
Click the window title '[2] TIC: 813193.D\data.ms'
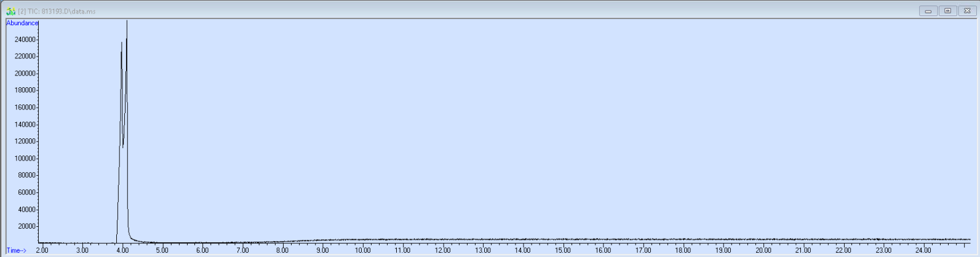tap(57, 11)
